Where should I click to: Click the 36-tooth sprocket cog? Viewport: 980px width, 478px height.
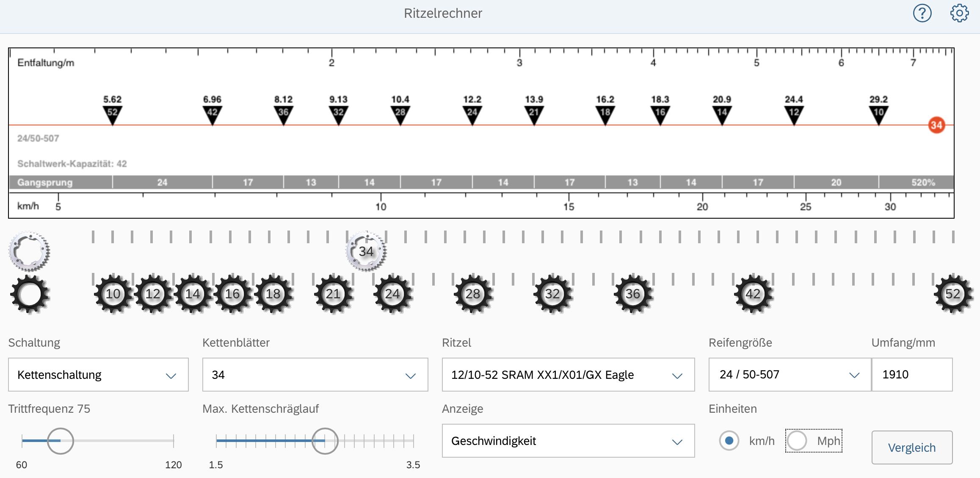[x=633, y=294]
